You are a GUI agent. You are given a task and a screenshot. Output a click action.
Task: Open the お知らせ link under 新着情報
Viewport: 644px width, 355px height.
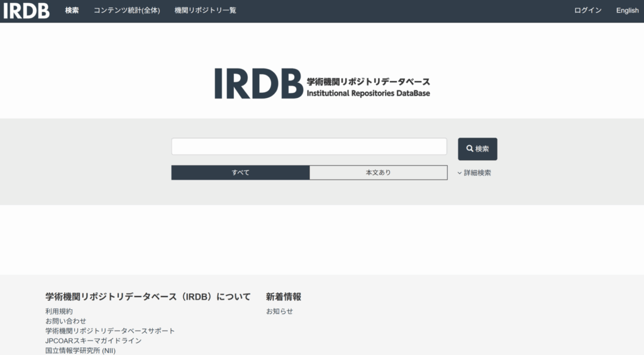[x=279, y=312]
